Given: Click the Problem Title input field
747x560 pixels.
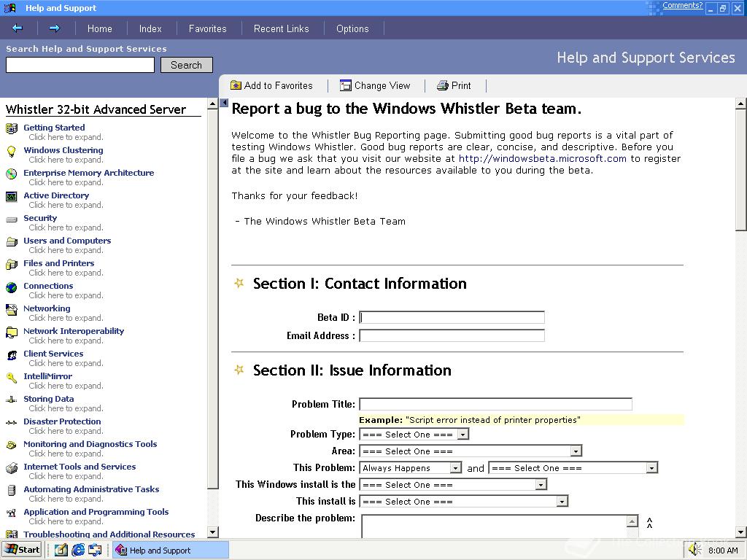Looking at the screenshot, I should [x=495, y=404].
